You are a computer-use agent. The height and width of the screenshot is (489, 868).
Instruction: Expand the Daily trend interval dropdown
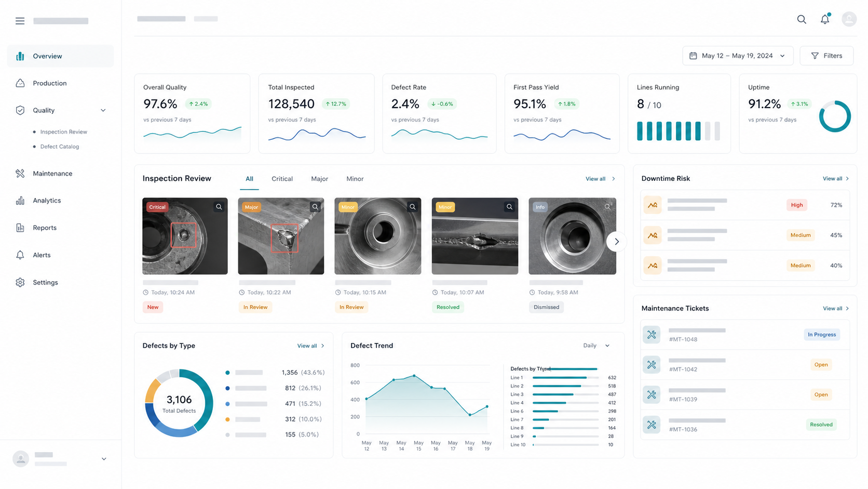(596, 346)
